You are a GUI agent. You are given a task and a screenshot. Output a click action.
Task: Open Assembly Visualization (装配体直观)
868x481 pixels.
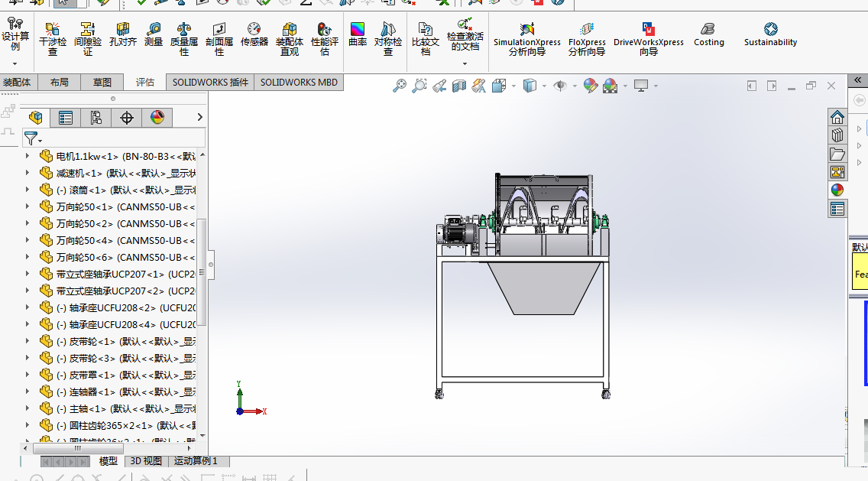290,38
